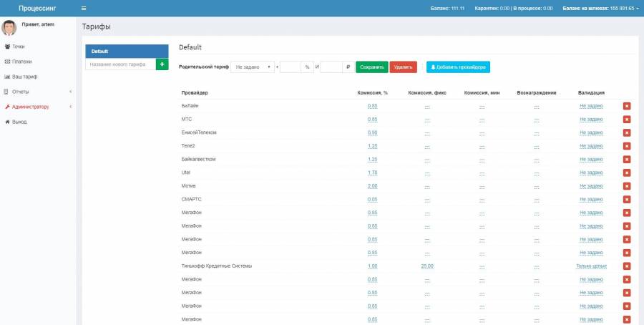Edit the Только целые validation link
Image resolution: width=644 pixels, height=325 pixels.
coord(591,266)
